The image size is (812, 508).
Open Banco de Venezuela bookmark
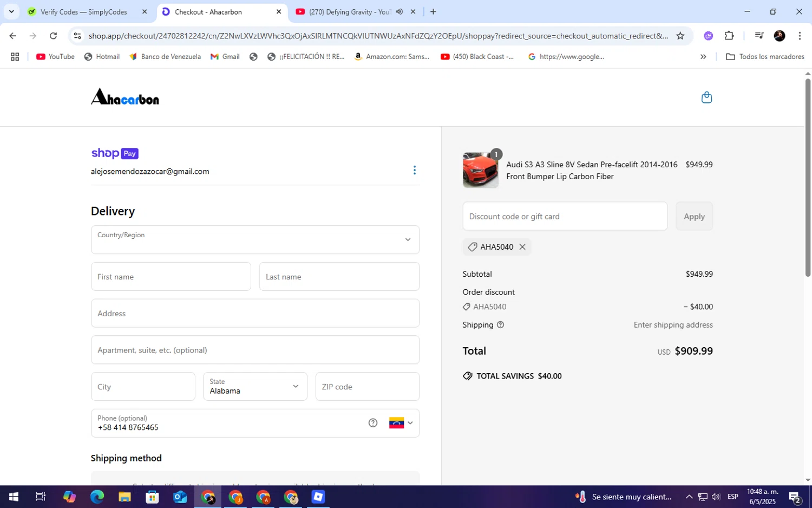coord(165,56)
